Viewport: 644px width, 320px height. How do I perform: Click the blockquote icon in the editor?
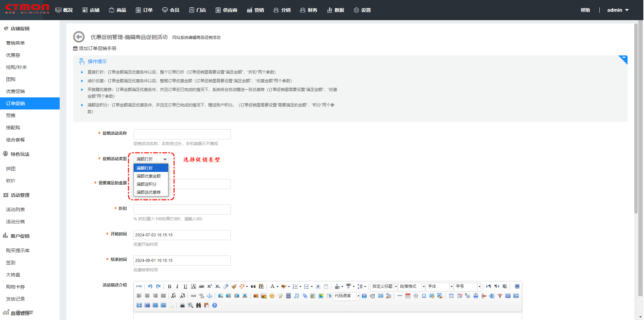(x=253, y=286)
